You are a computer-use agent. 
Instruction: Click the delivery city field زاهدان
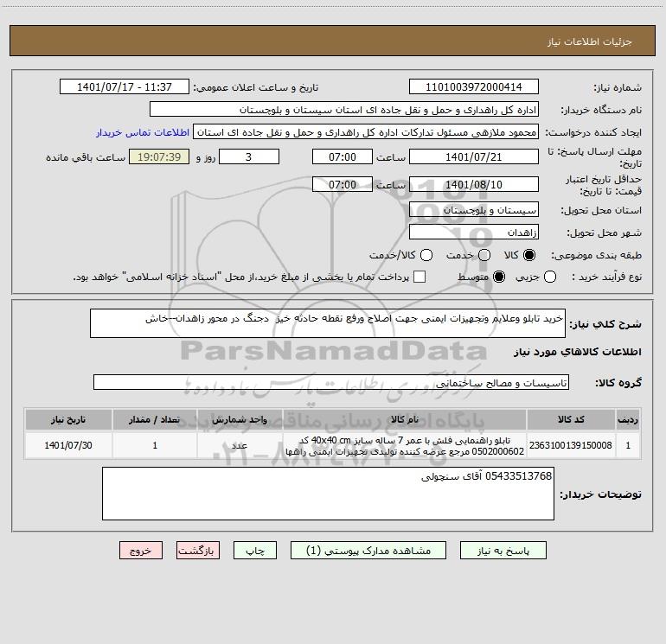pos(474,233)
